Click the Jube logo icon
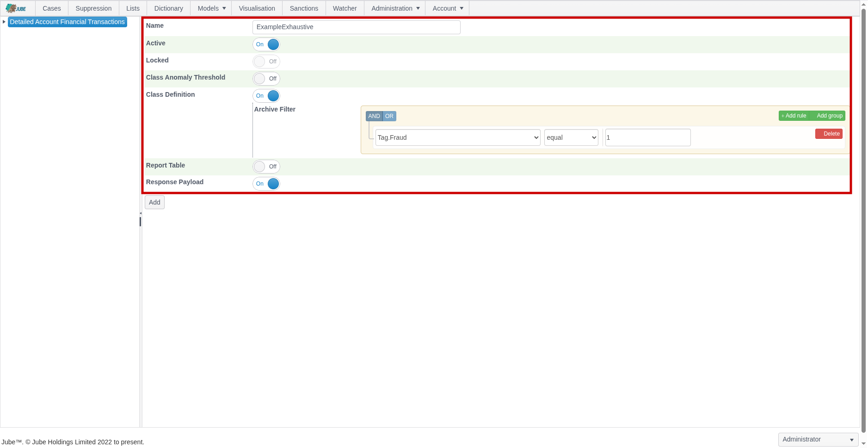Screen dimensions: 868x448 coord(16,8)
